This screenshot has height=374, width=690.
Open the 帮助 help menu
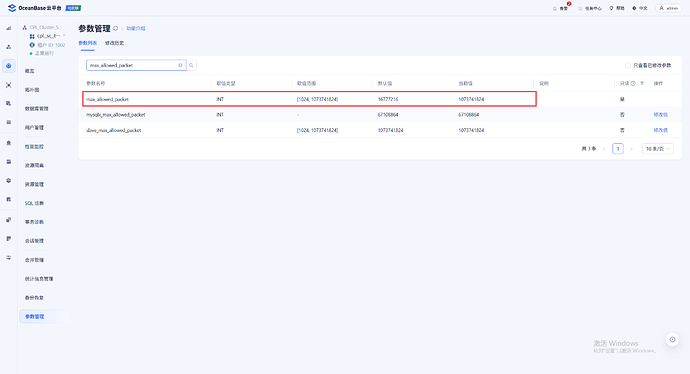click(617, 8)
